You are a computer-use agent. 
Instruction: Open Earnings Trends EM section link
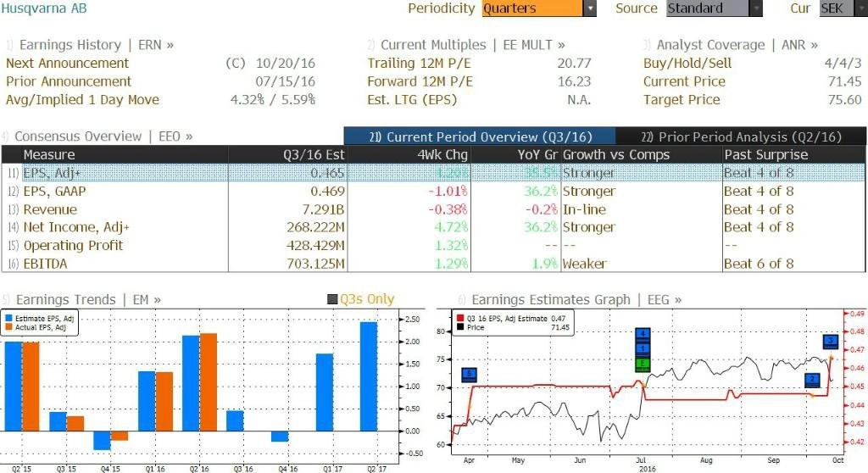pyautogui.click(x=88, y=299)
